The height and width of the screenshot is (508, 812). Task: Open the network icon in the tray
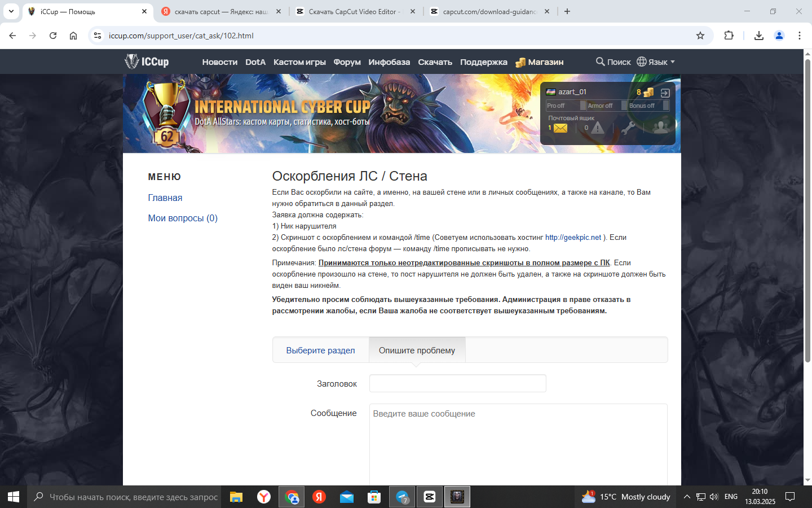point(700,497)
